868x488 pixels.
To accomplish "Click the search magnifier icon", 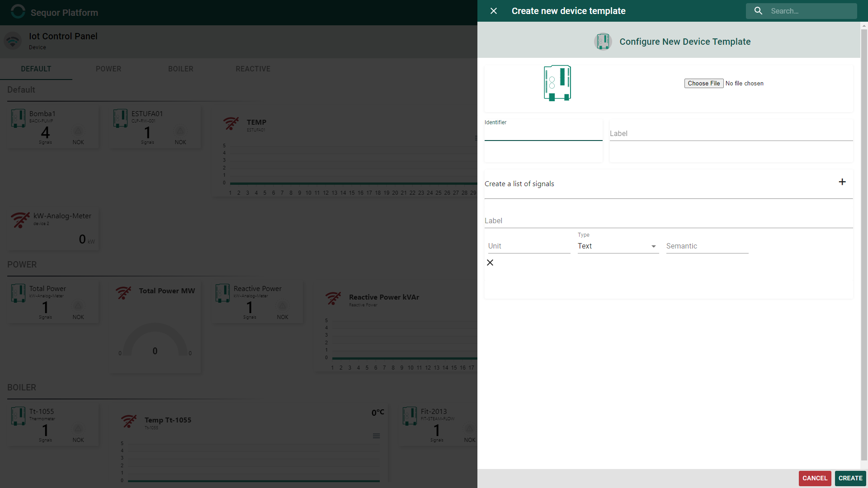I will (x=759, y=11).
